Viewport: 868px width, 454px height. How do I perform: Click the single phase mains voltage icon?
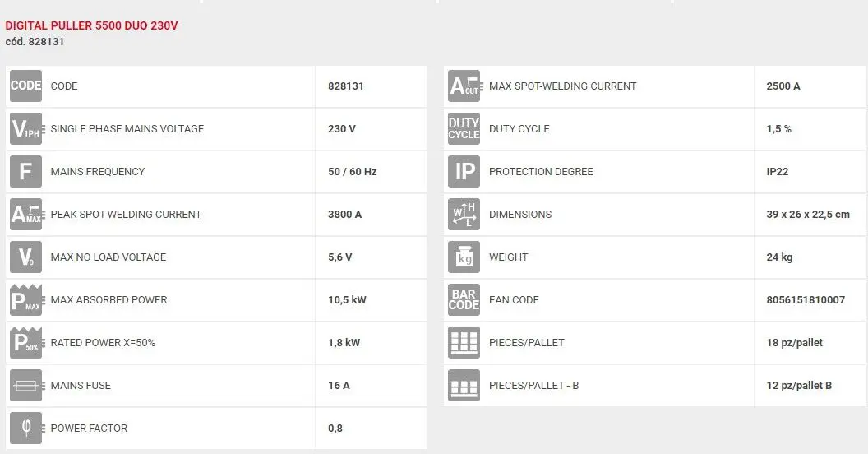click(25, 129)
